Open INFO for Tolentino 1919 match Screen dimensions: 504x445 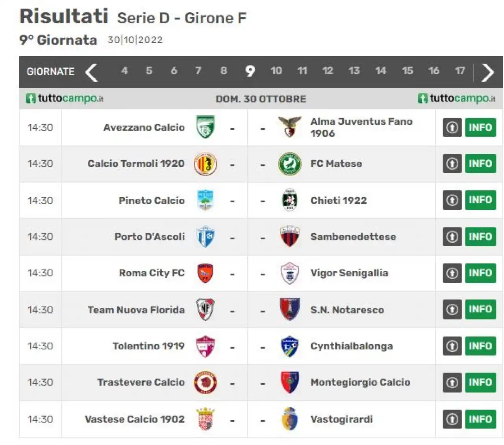[x=480, y=346]
